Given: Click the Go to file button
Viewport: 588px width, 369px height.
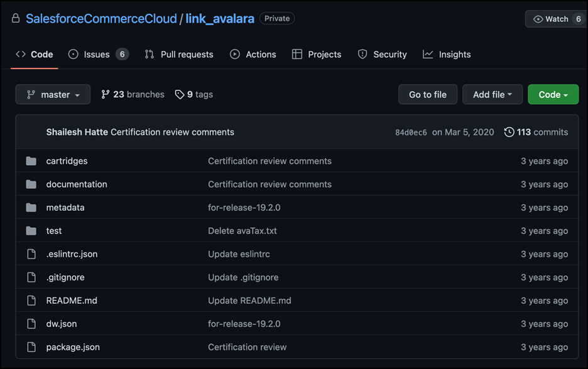Looking at the screenshot, I should click(428, 94).
